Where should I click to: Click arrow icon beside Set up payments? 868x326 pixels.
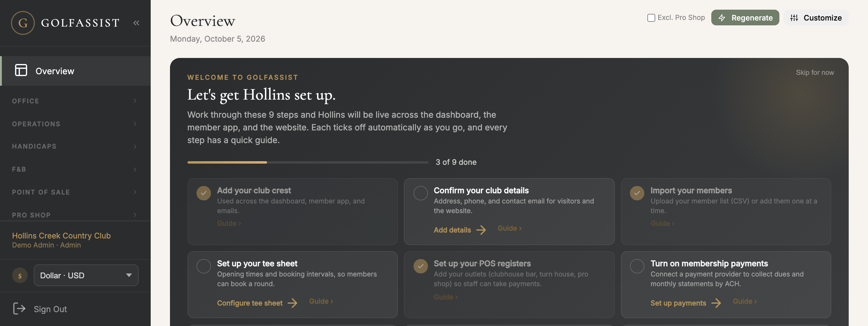pyautogui.click(x=716, y=303)
